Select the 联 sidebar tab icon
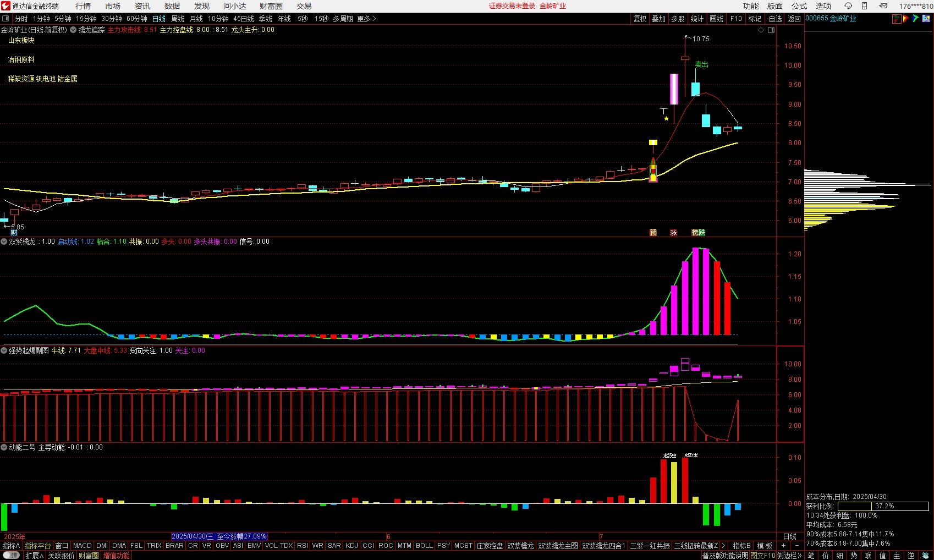The image size is (934, 560). tap(868, 556)
